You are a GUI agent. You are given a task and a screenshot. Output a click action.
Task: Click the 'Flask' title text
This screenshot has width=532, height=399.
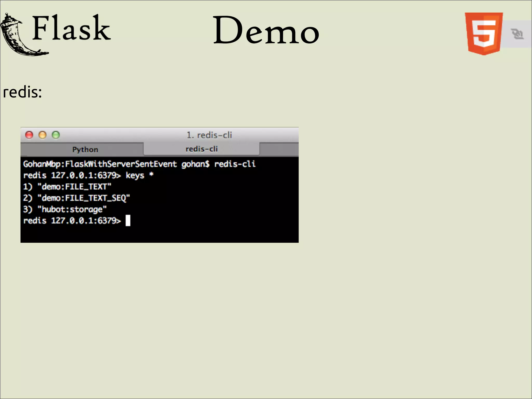pos(71,28)
